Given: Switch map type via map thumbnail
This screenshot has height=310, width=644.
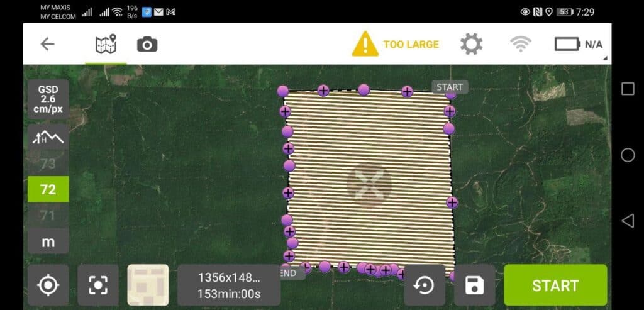Looking at the screenshot, I should point(148,285).
